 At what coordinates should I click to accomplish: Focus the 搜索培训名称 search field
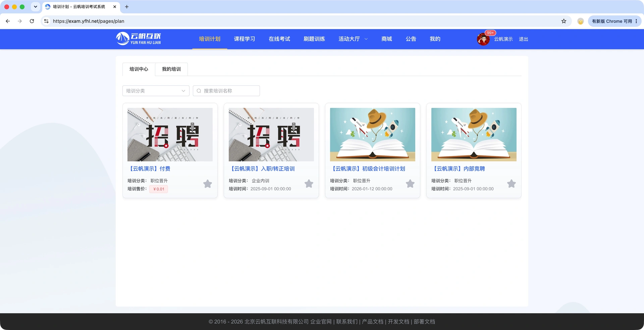226,91
